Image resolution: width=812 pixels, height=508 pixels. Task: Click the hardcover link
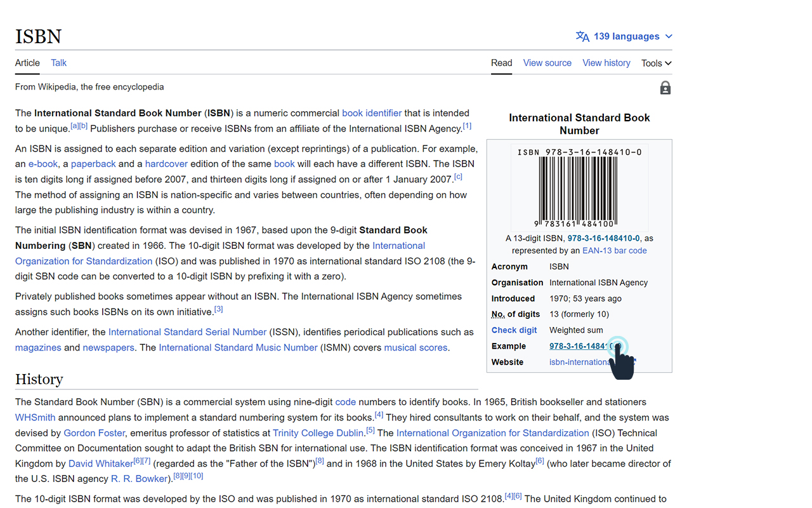[x=166, y=163]
